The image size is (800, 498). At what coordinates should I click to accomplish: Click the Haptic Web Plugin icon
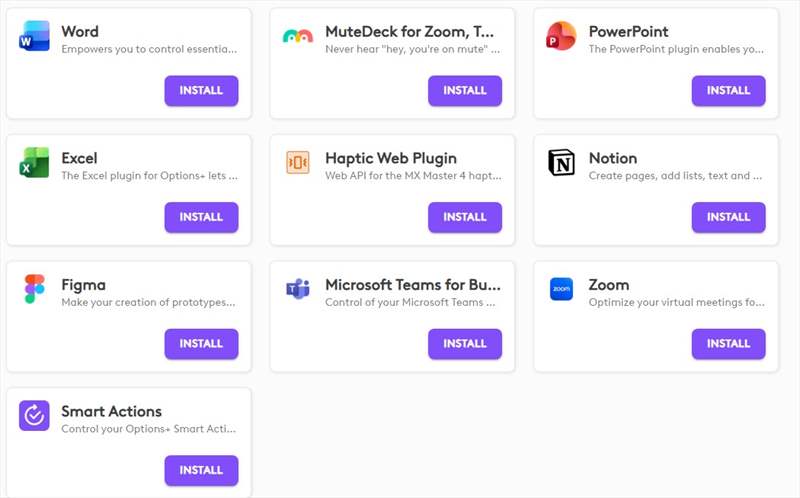(298, 163)
